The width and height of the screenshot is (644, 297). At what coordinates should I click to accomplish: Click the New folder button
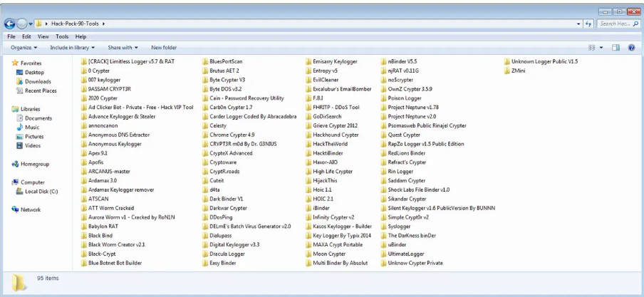[x=164, y=48]
